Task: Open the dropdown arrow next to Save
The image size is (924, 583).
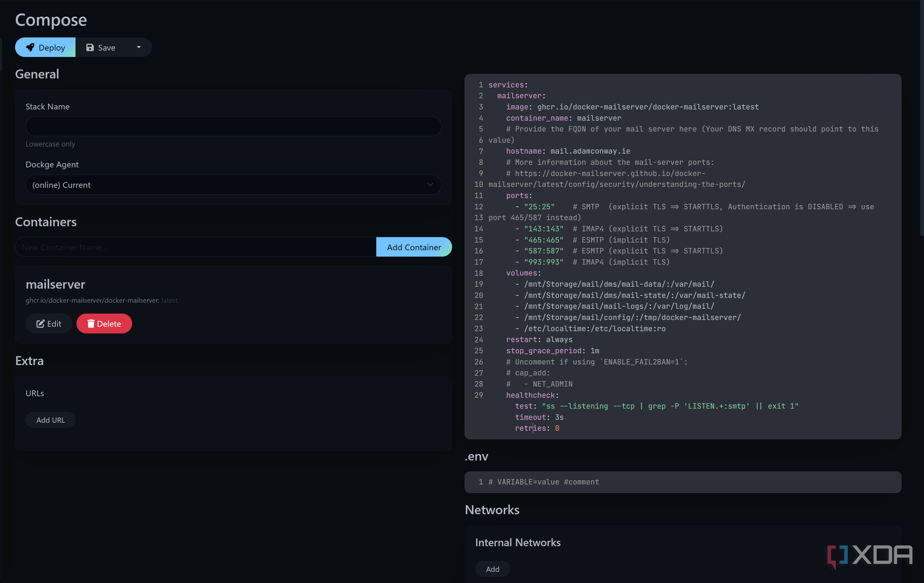Action: click(x=139, y=47)
